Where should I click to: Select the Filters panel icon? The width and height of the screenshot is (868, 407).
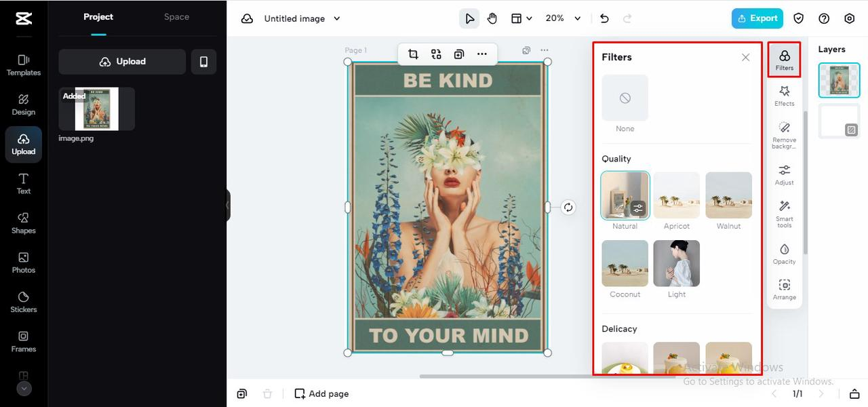pos(784,60)
